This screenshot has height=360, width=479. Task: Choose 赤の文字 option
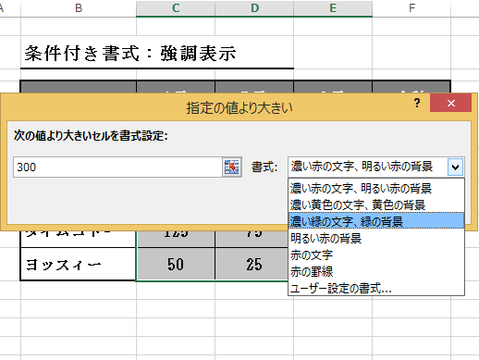click(376, 255)
